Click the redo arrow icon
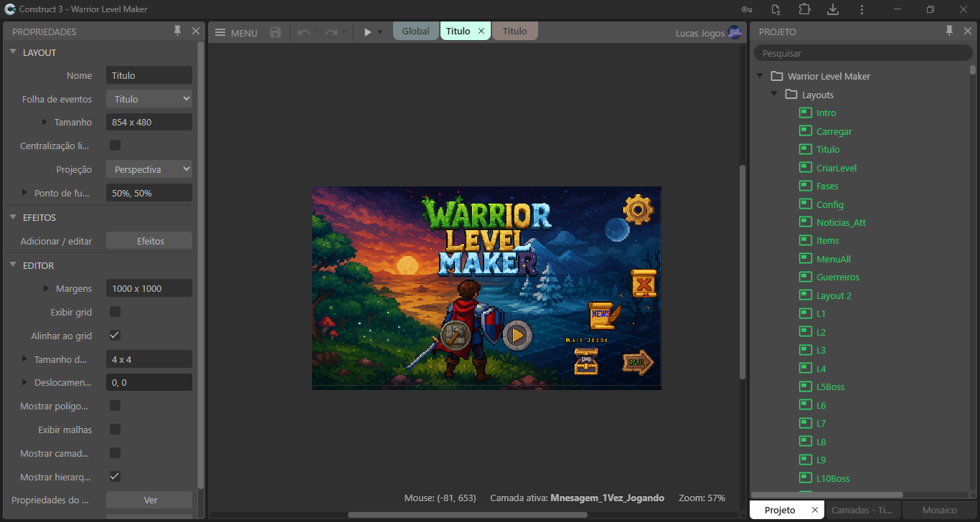 331,32
